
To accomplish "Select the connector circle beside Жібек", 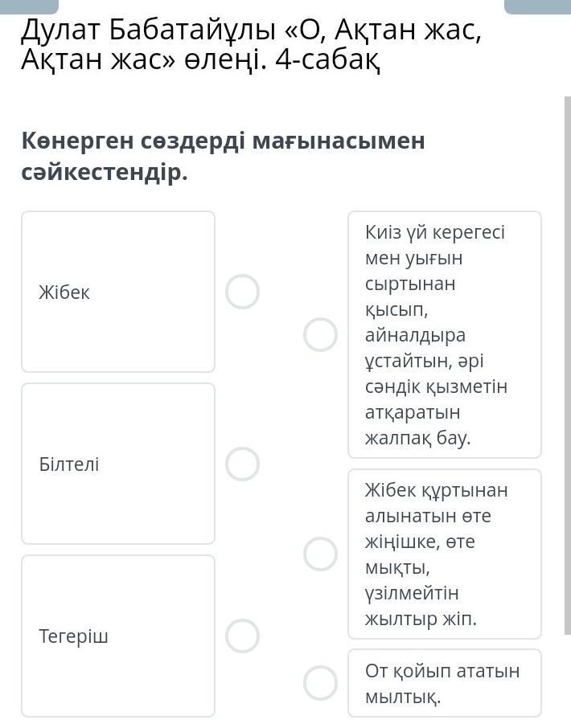I will click(x=242, y=292).
